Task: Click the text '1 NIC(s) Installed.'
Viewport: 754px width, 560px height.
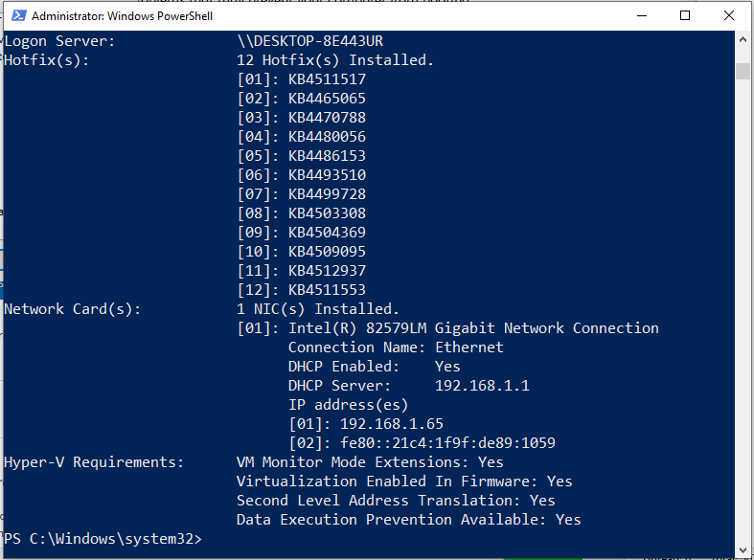Action: (318, 309)
